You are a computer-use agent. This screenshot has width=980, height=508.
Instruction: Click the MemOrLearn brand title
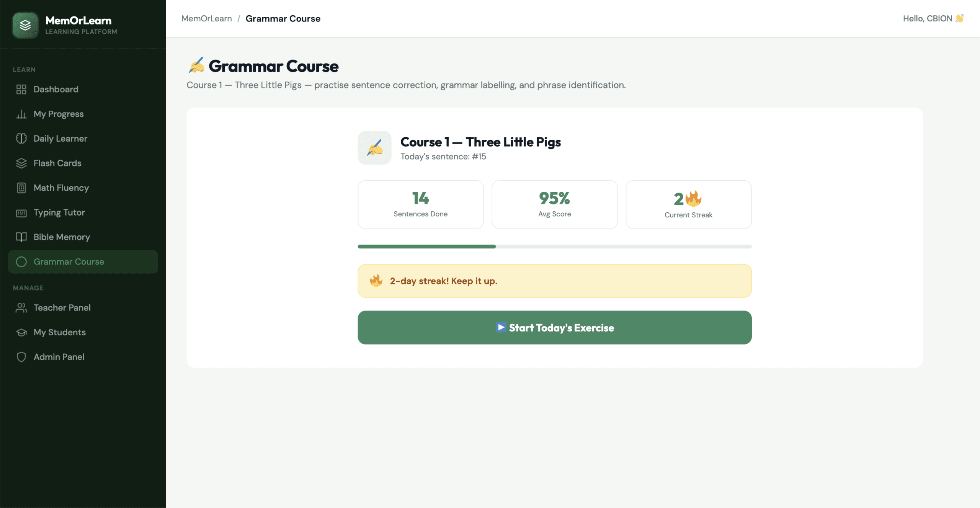78,20
